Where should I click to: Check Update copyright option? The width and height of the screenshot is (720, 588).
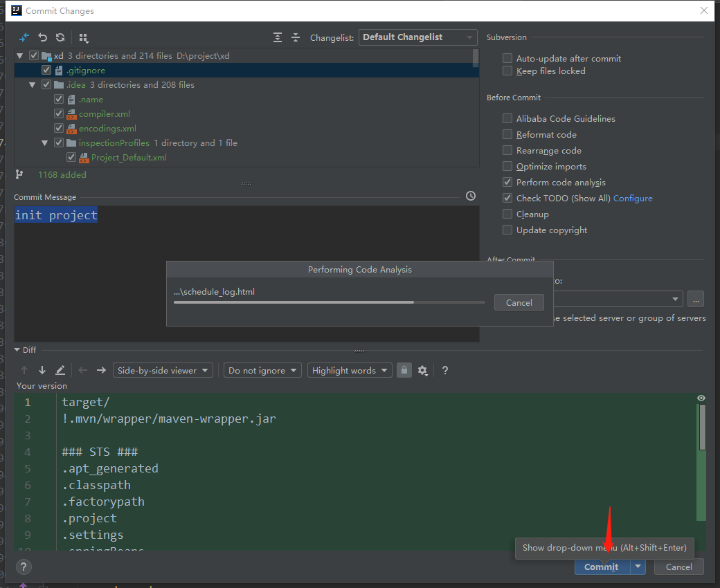pyautogui.click(x=507, y=230)
